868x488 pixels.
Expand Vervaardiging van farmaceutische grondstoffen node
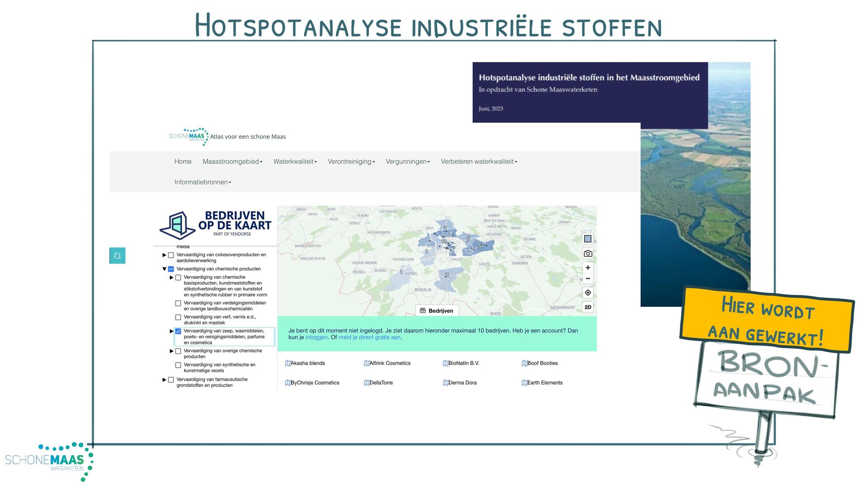click(x=164, y=380)
